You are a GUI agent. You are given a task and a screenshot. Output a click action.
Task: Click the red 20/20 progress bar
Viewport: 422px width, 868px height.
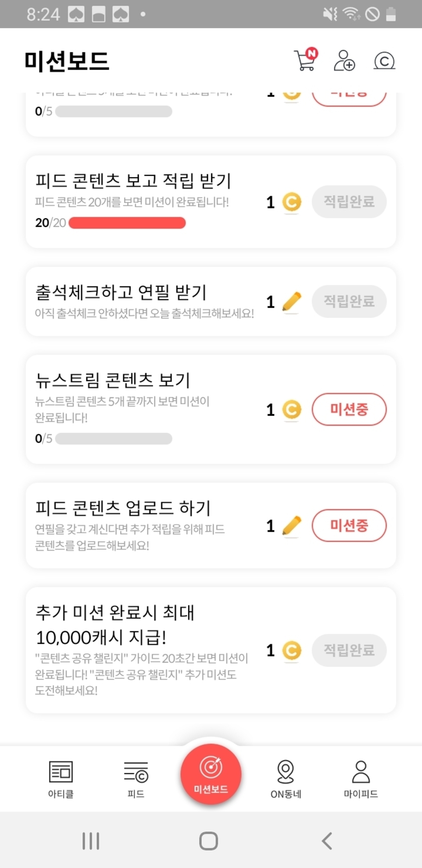[x=127, y=223]
